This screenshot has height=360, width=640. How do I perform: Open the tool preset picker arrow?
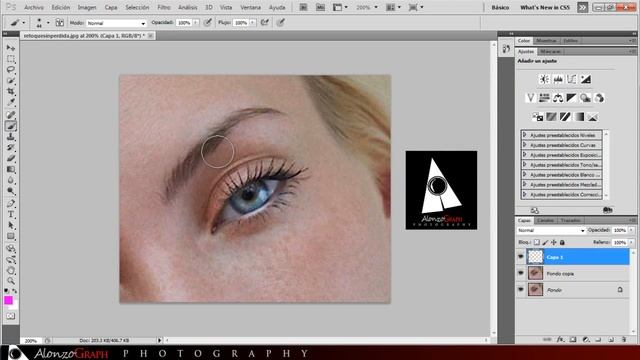tap(23, 23)
